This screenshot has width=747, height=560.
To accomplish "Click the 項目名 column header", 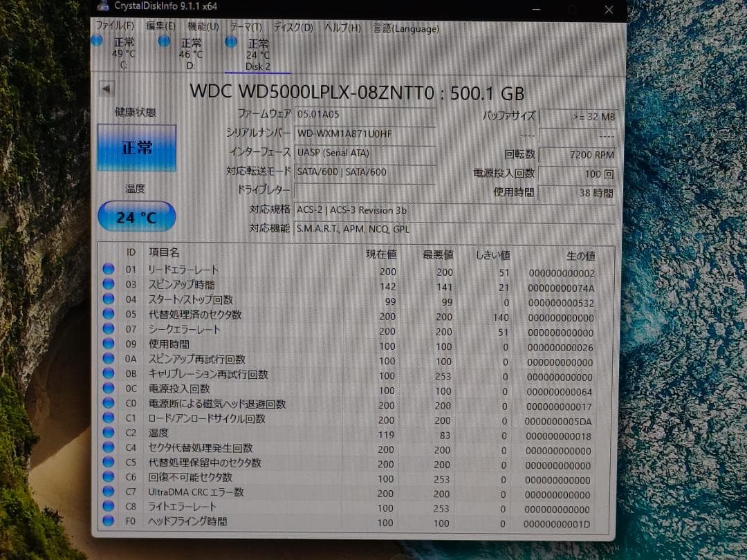I will [x=165, y=252].
